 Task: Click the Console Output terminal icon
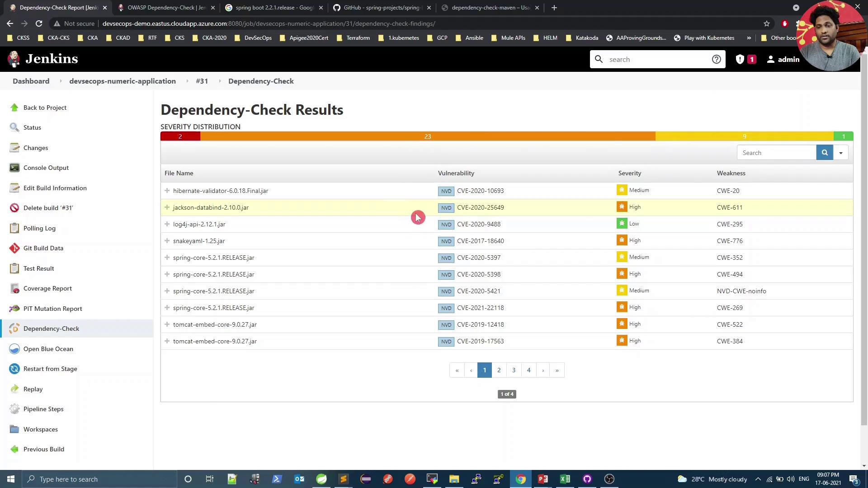pos(14,168)
